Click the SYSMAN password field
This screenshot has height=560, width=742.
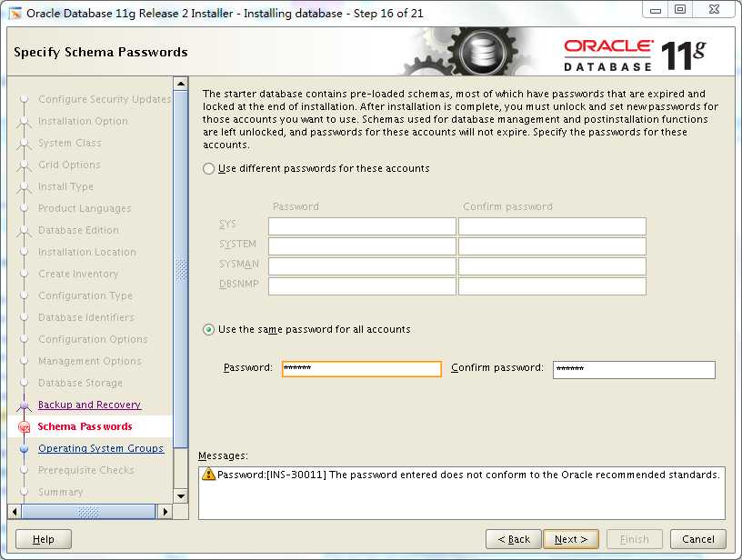pyautogui.click(x=362, y=265)
